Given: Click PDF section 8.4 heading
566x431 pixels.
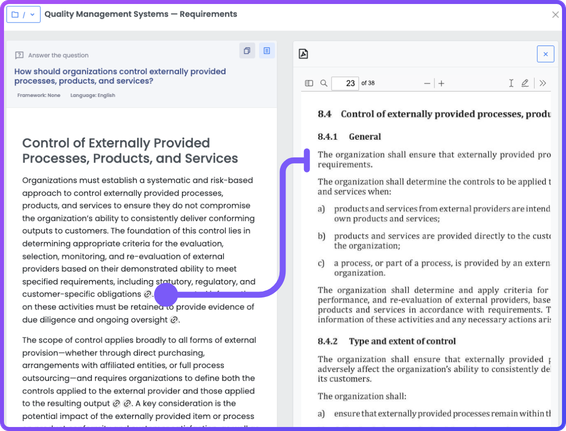Looking at the screenshot, I should (x=434, y=114).
